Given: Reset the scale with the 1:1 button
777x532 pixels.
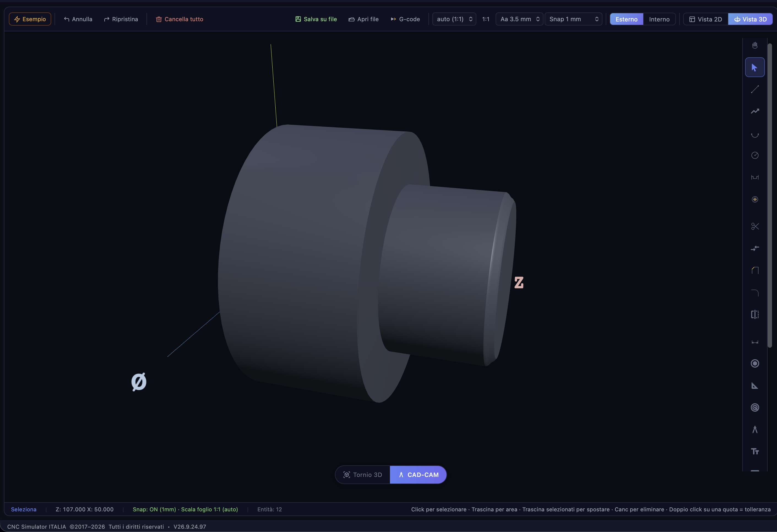Looking at the screenshot, I should [x=485, y=19].
